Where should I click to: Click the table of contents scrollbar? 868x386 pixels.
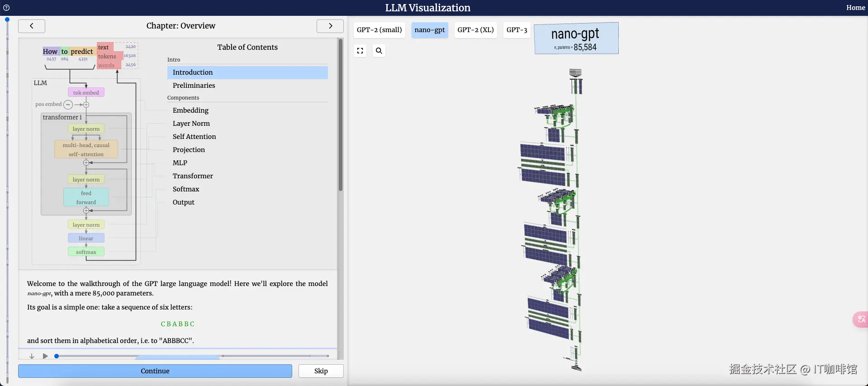(341, 115)
